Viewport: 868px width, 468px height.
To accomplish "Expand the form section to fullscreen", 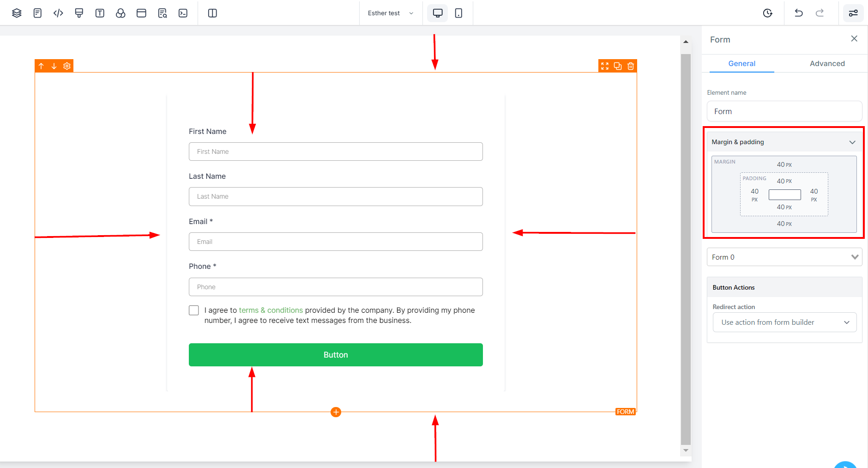I will point(605,66).
